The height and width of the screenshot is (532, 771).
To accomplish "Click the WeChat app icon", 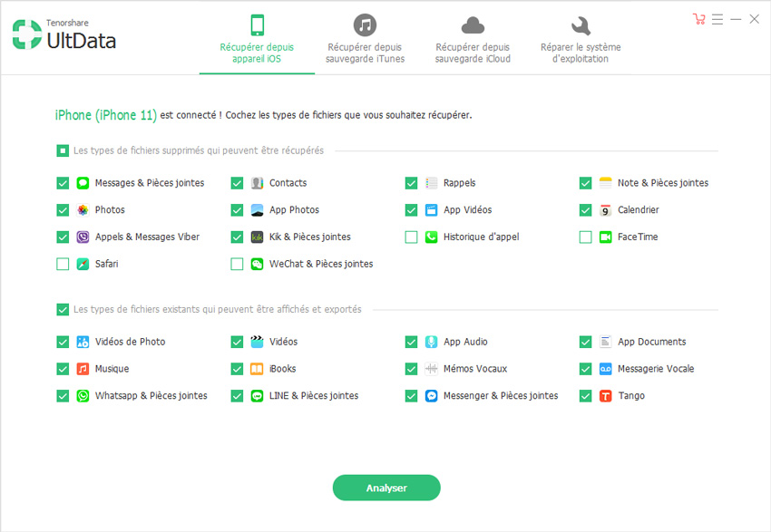I will pos(257,265).
